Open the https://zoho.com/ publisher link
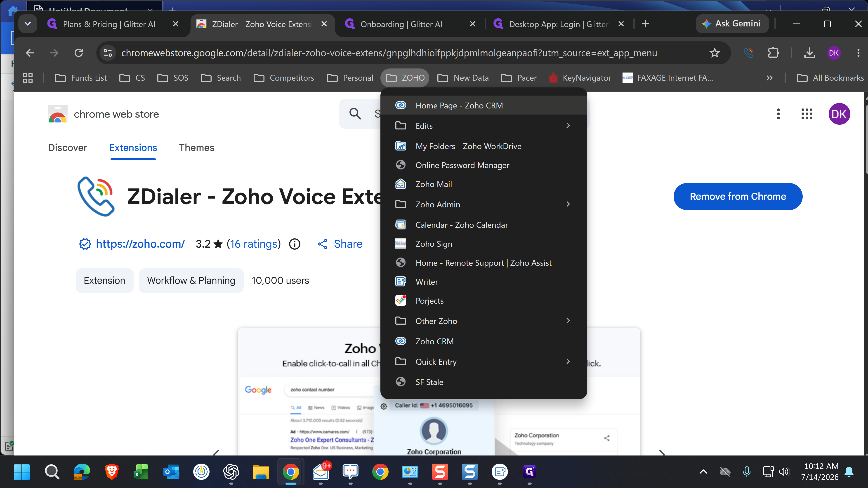The width and height of the screenshot is (868, 488). coord(140,244)
